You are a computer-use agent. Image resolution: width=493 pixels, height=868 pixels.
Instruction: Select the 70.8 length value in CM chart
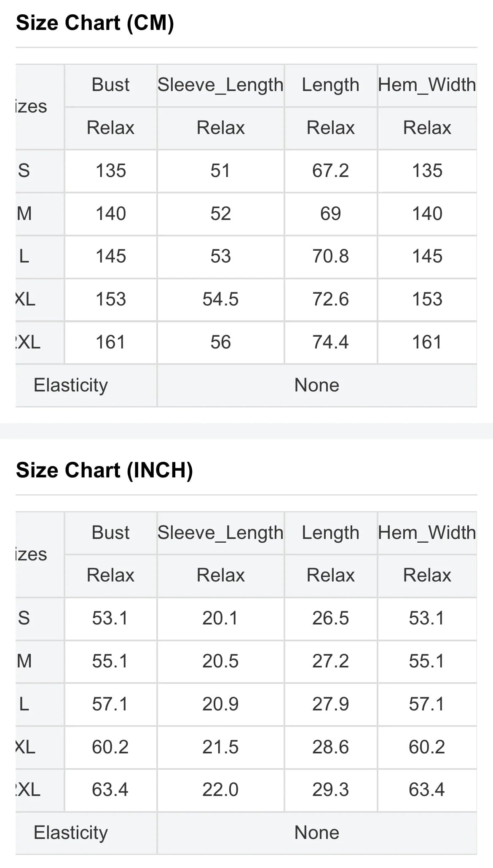[330, 256]
